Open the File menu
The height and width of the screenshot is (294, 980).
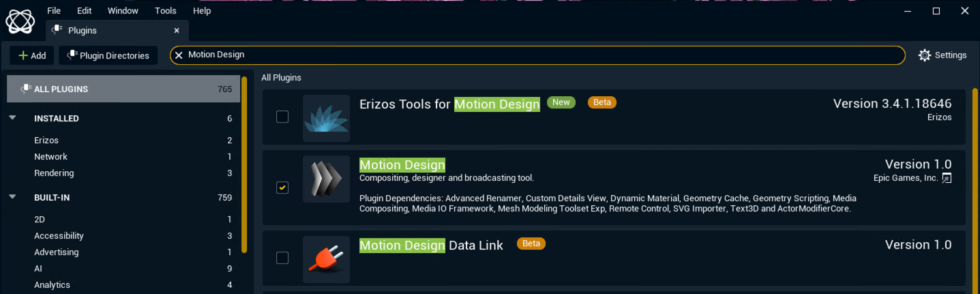54,11
